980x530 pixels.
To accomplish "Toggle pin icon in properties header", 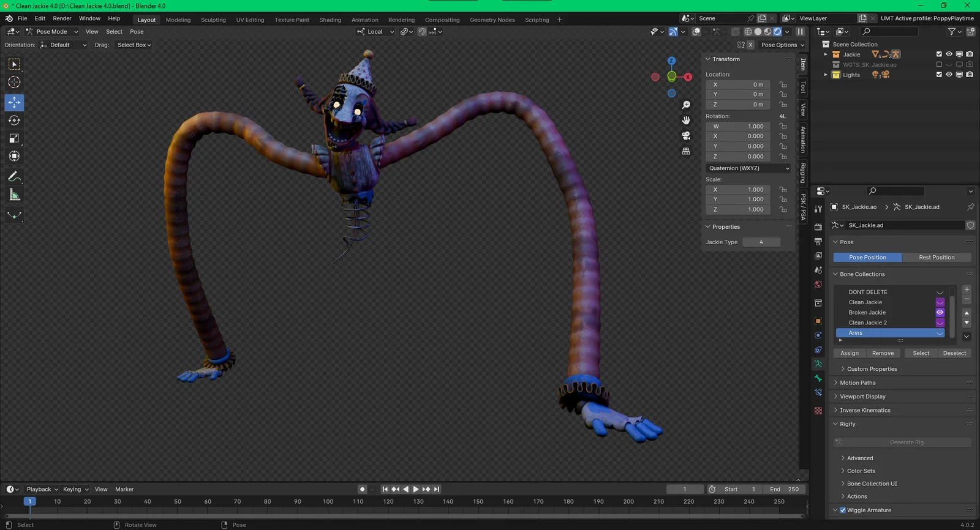I will pyautogui.click(x=970, y=207).
